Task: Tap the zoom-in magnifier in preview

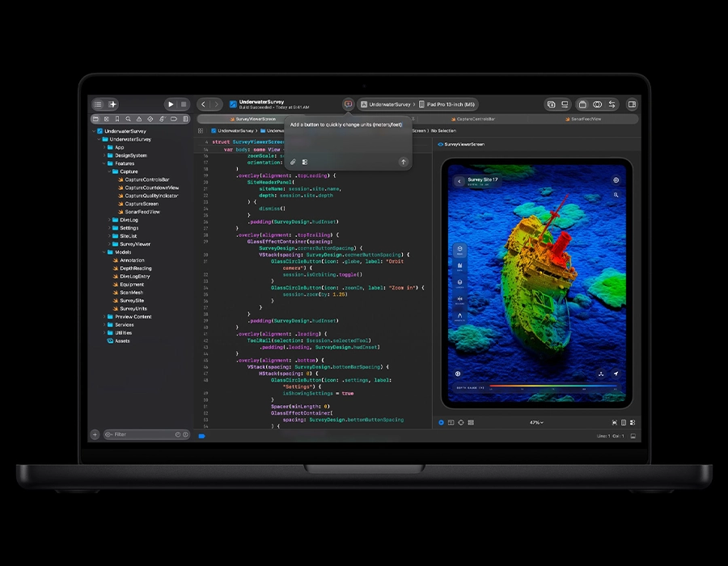Action: pyautogui.click(x=616, y=195)
